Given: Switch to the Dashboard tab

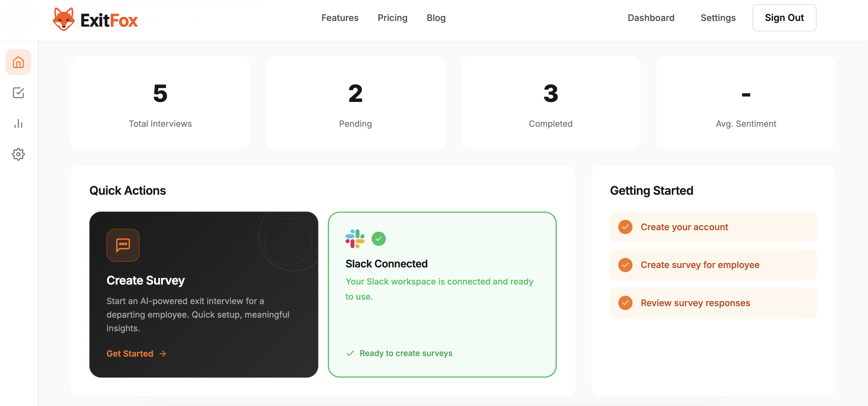Looking at the screenshot, I should [x=651, y=18].
